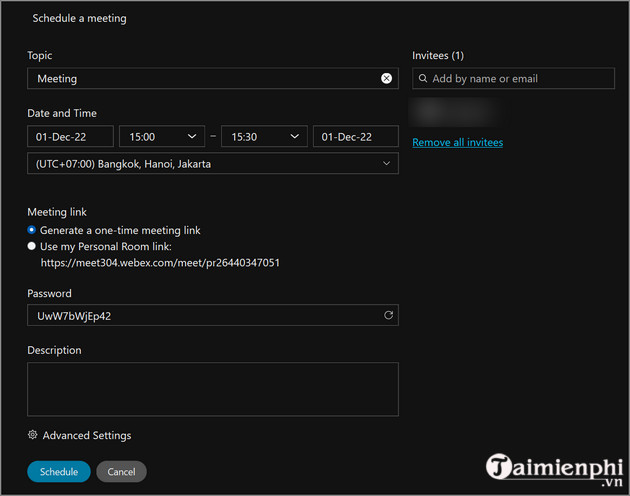Focus the Add by name or email box
This screenshot has width=630, height=496.
[518, 79]
